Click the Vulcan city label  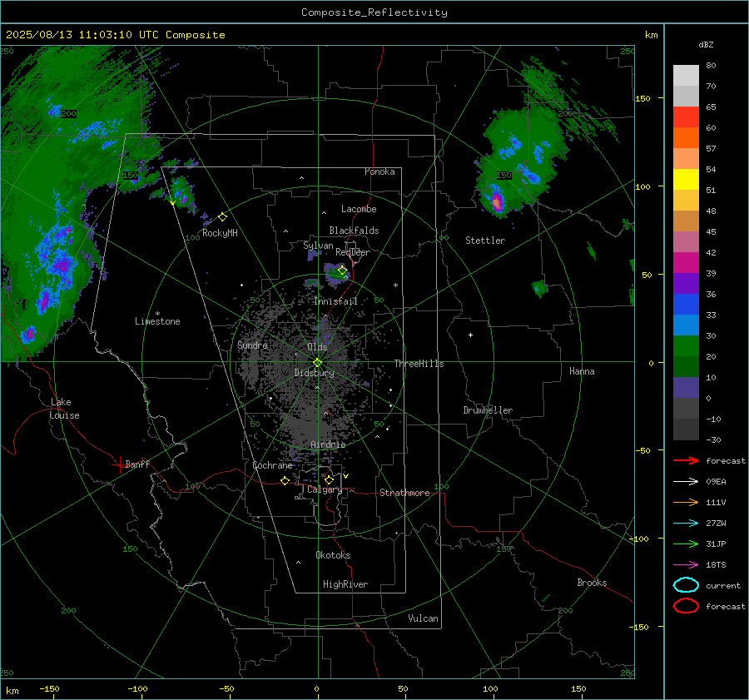click(424, 618)
